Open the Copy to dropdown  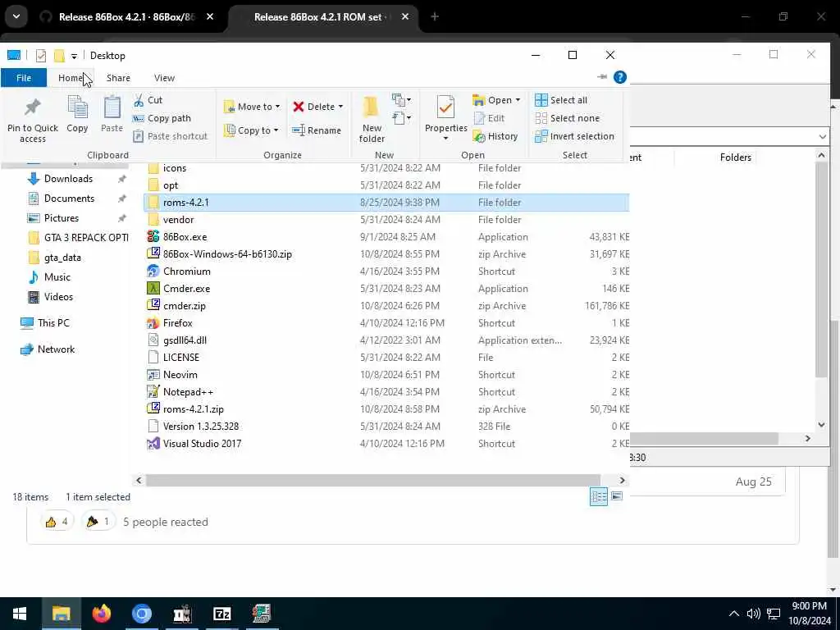(252, 130)
